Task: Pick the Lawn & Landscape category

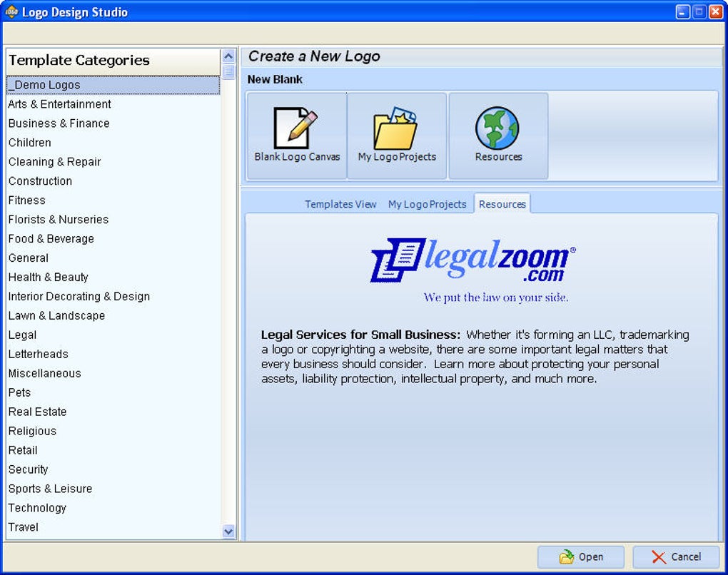Action: pyautogui.click(x=113, y=315)
